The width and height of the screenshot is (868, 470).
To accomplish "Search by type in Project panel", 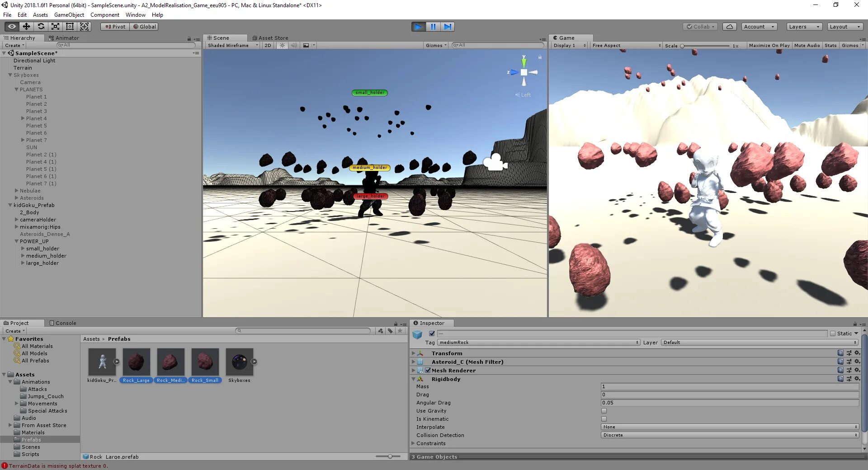I will [x=381, y=331].
